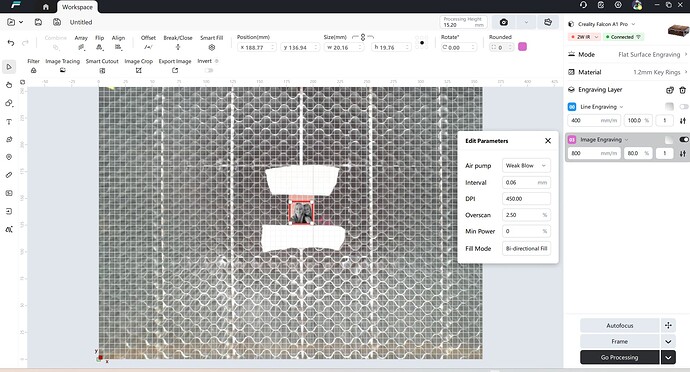Toggle the aspect ratio lock icon

click(363, 37)
